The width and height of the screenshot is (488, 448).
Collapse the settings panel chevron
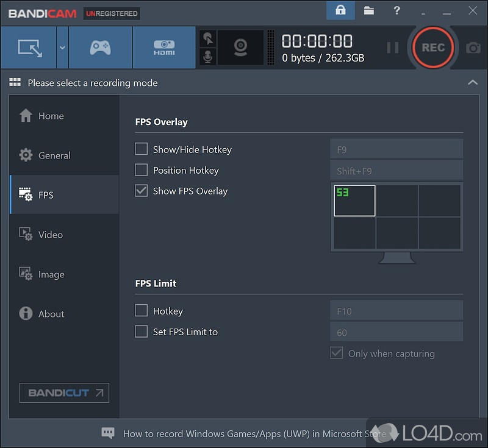click(473, 82)
